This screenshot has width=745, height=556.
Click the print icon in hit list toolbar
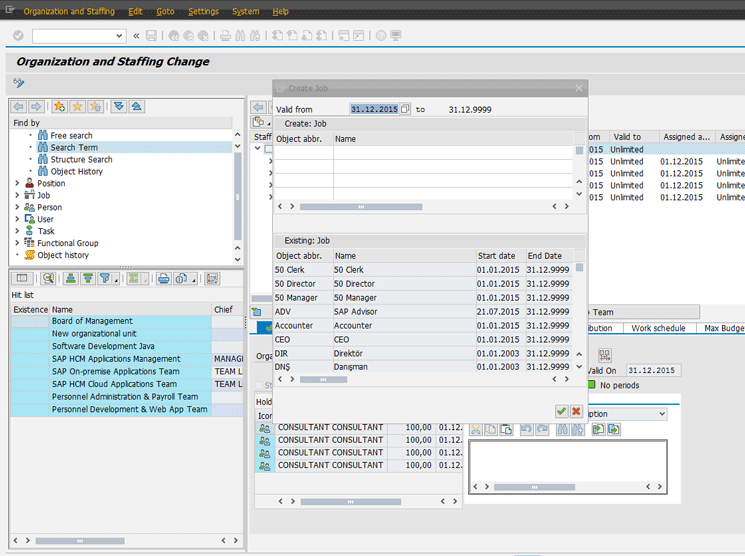[x=163, y=279]
